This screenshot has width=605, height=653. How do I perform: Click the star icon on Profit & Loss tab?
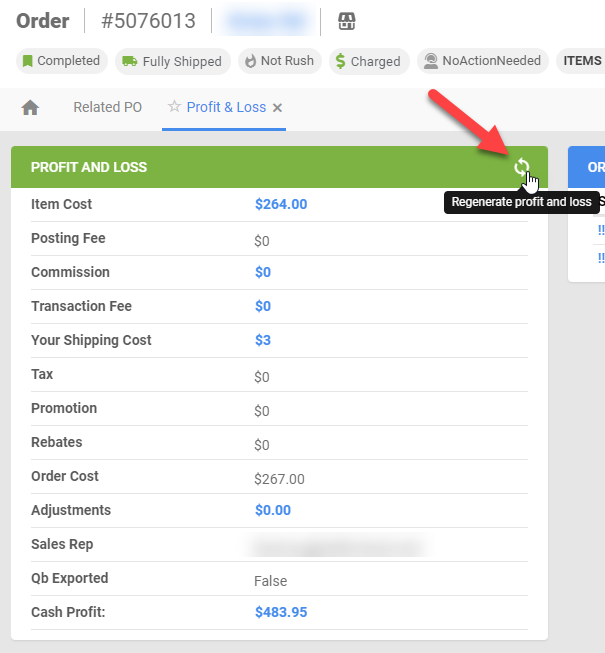click(174, 107)
